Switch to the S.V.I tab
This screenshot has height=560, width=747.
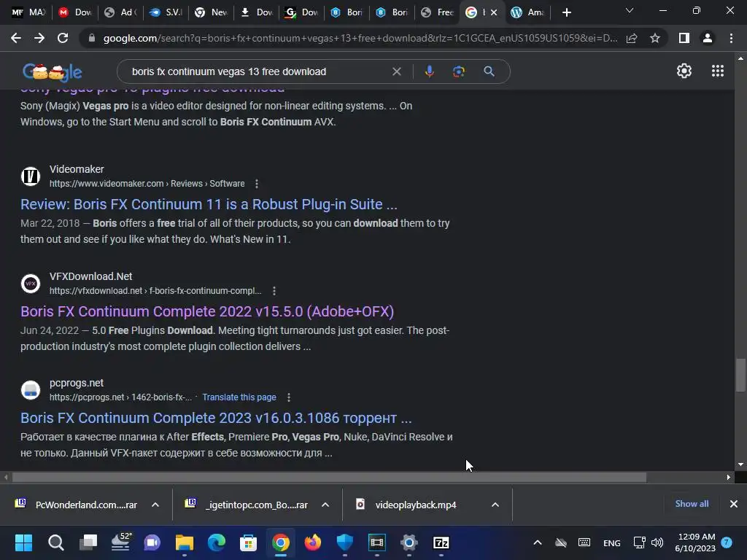point(166,12)
